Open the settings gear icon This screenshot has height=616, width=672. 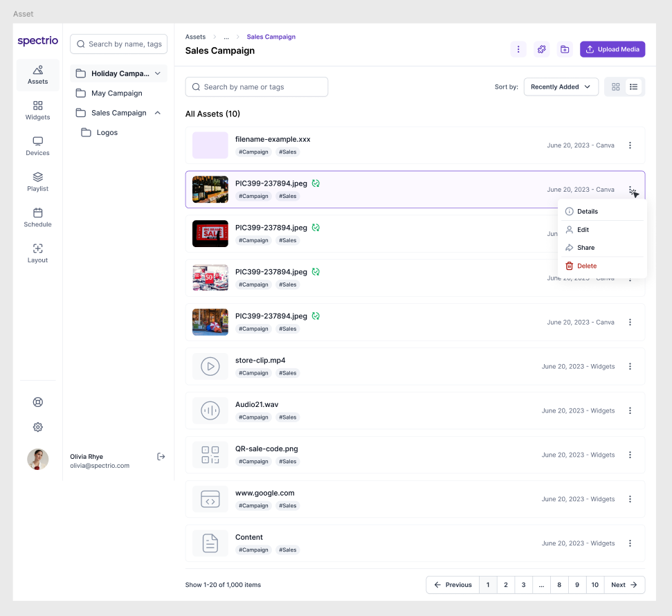[x=37, y=427]
